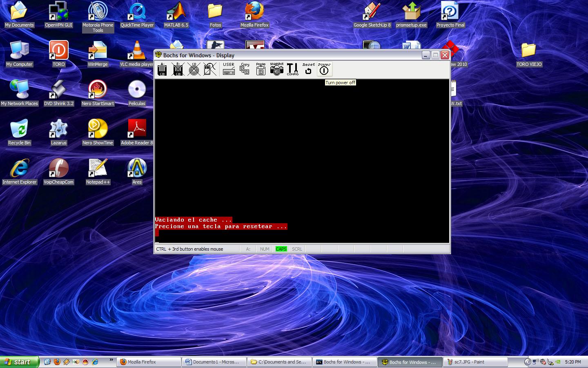
Task: Click the Power button in Bochs toolbar
Action: coord(324,69)
